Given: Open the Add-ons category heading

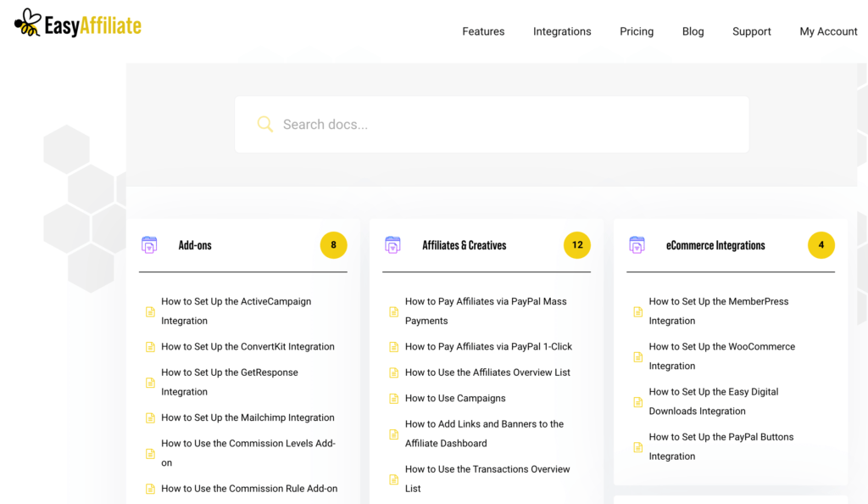Looking at the screenshot, I should pyautogui.click(x=195, y=245).
